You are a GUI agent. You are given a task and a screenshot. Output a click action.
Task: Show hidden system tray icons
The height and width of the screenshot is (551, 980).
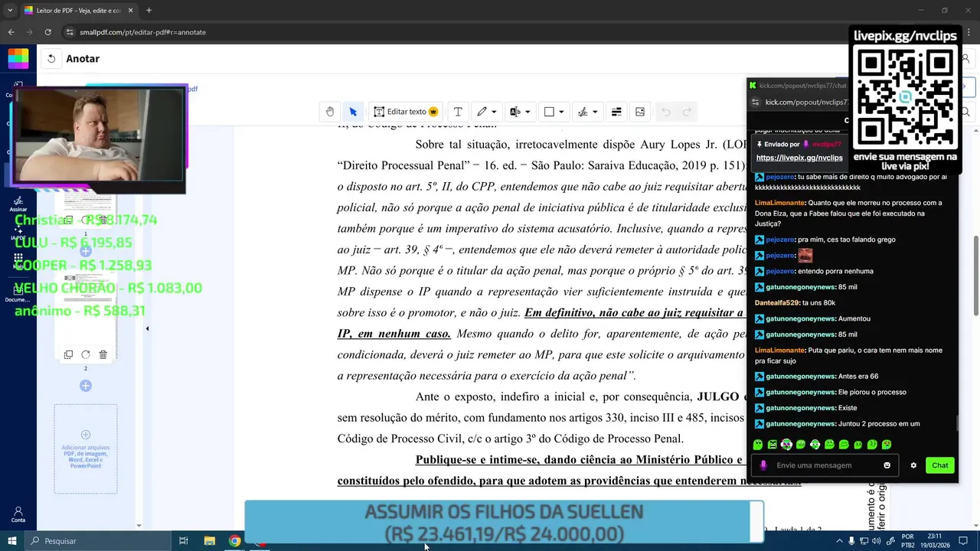(839, 541)
